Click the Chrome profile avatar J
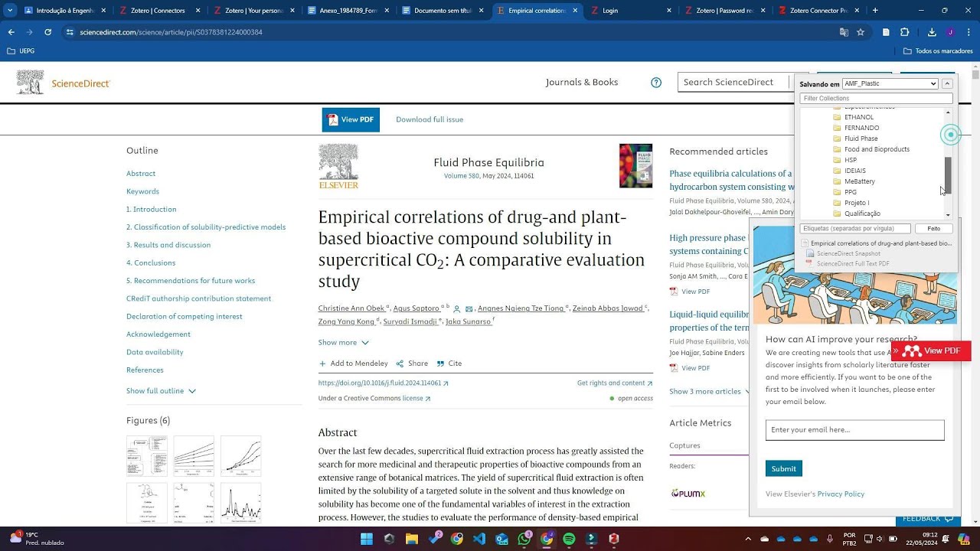 (x=950, y=32)
